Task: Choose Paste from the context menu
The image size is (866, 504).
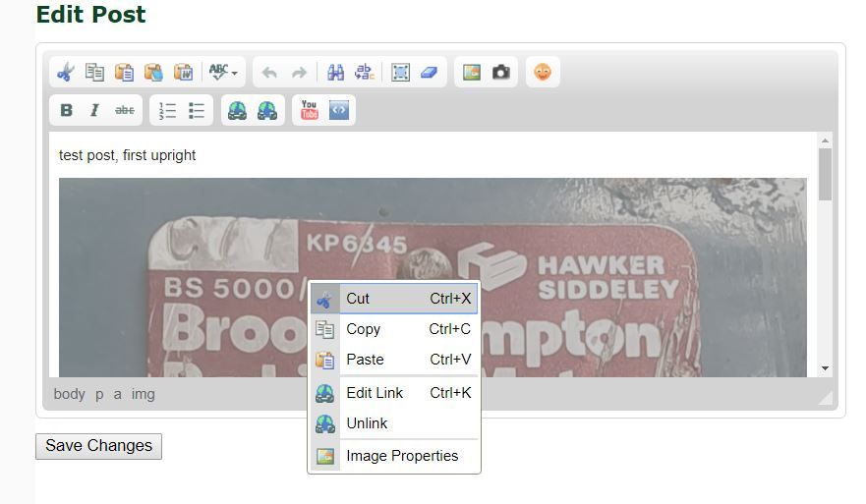Action: coord(394,360)
